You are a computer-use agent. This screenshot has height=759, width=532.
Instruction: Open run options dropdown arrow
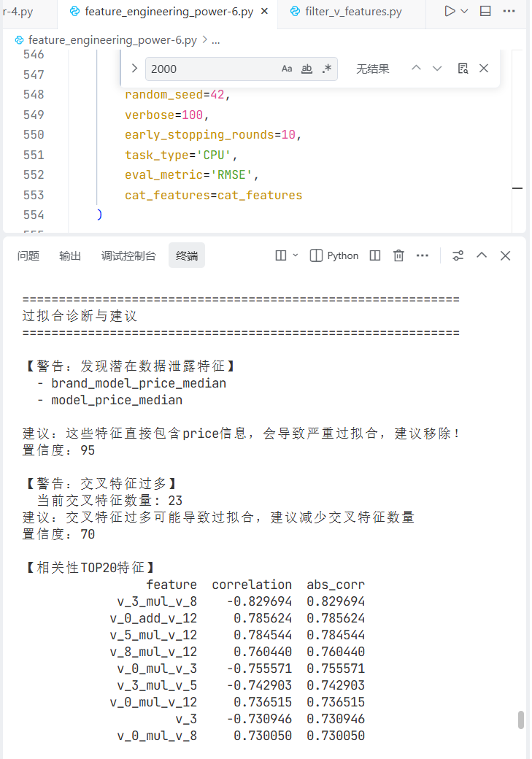point(464,11)
